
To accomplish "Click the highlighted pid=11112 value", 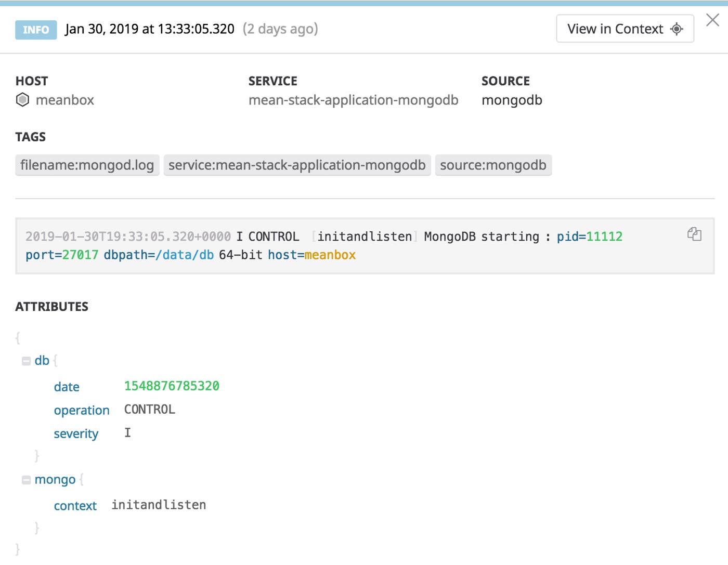I will [x=589, y=236].
